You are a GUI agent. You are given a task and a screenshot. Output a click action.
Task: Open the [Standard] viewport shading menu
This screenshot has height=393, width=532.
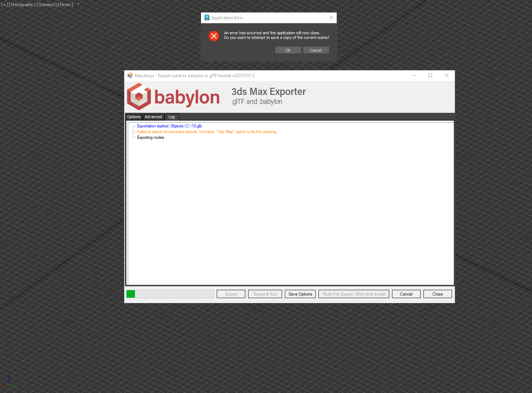pos(47,5)
